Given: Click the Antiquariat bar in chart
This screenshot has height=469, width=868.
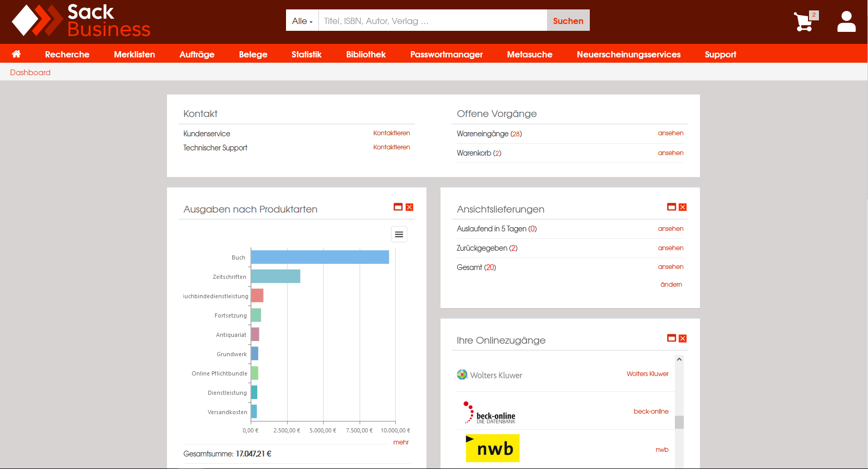Looking at the screenshot, I should [x=255, y=334].
